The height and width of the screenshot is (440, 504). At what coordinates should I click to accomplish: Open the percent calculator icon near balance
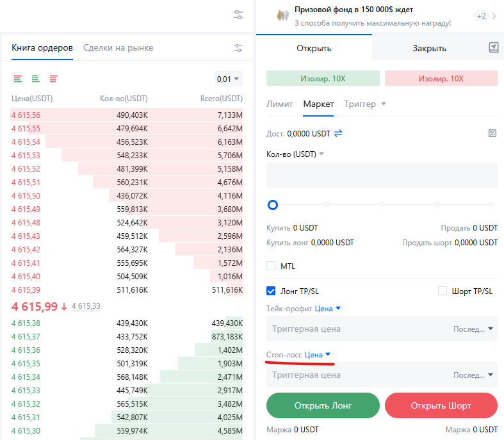tap(492, 133)
